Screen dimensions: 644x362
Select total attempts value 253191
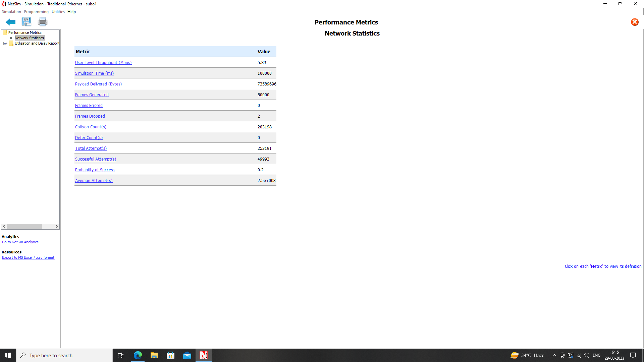click(265, 148)
